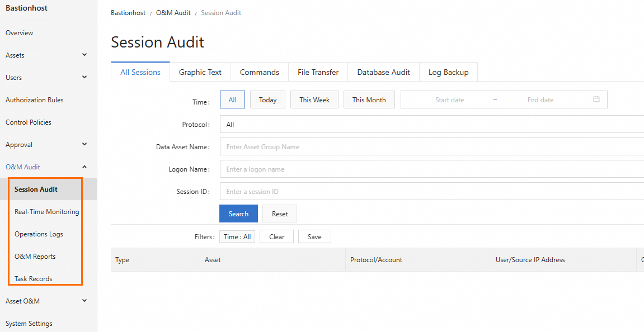Click the Logon Name input field
644x332 pixels.
tap(431, 169)
